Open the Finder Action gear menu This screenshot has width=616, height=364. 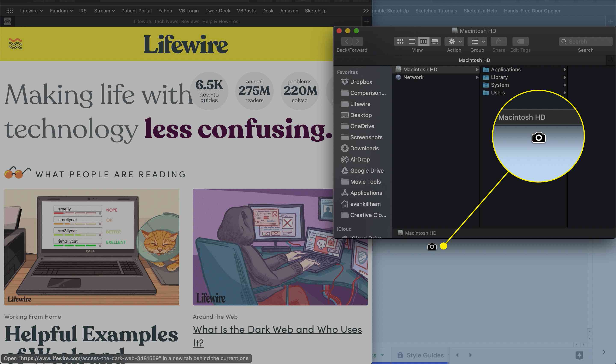tap(454, 41)
